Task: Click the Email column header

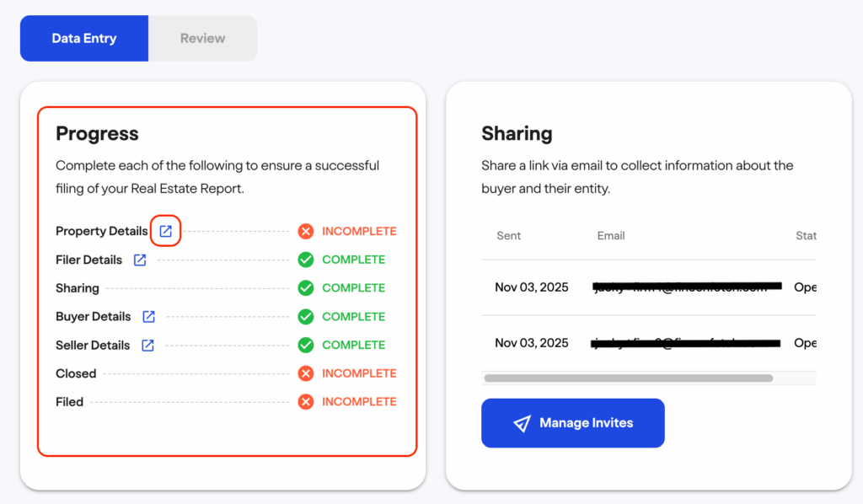Action: (x=611, y=236)
